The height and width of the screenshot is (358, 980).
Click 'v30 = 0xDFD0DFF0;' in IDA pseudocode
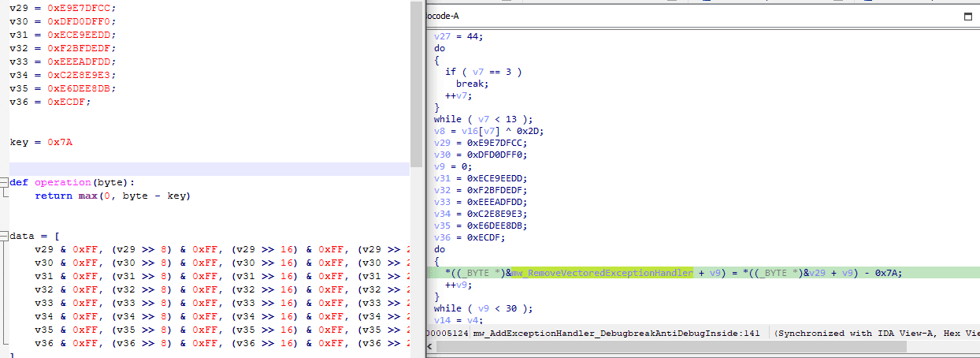[x=481, y=155]
